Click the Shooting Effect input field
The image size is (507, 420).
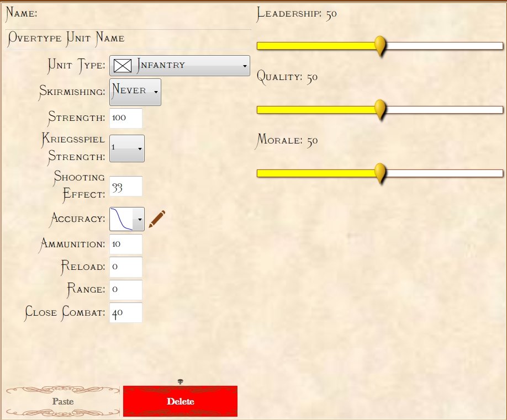pyautogui.click(x=126, y=186)
